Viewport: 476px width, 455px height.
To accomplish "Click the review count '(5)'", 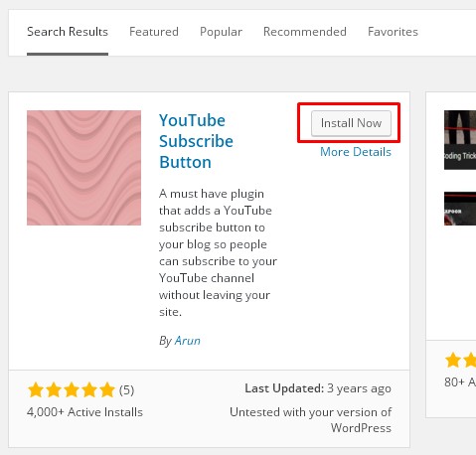I will (x=126, y=390).
